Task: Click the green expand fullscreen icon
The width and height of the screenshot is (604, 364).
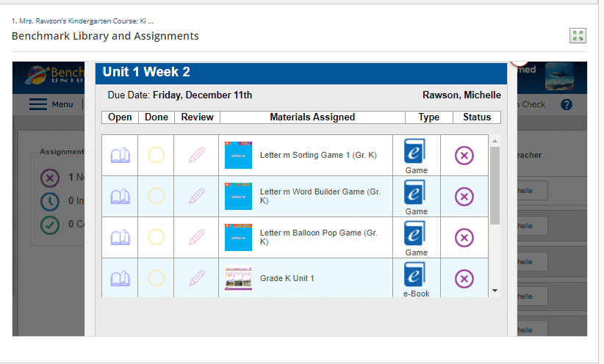Action: click(x=577, y=36)
